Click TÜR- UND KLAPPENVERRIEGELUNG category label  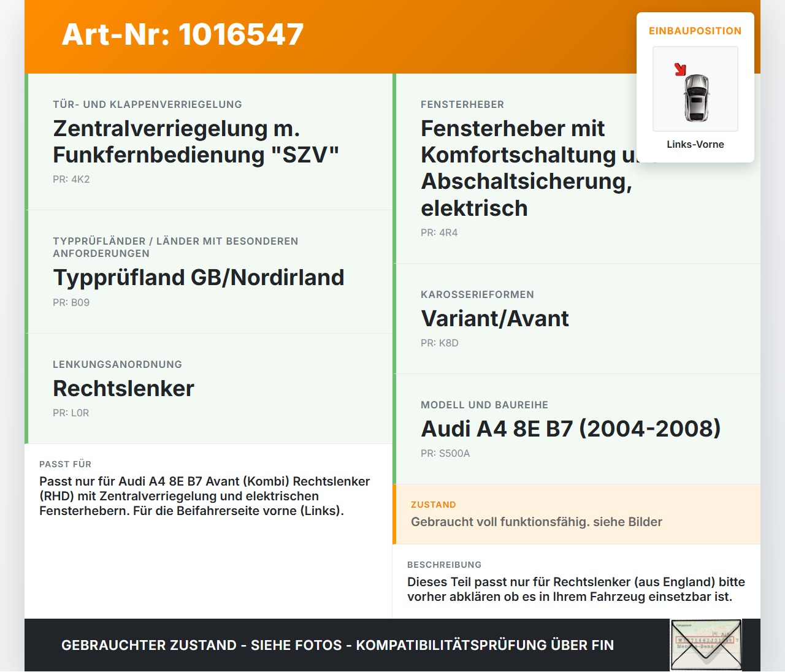(x=147, y=104)
